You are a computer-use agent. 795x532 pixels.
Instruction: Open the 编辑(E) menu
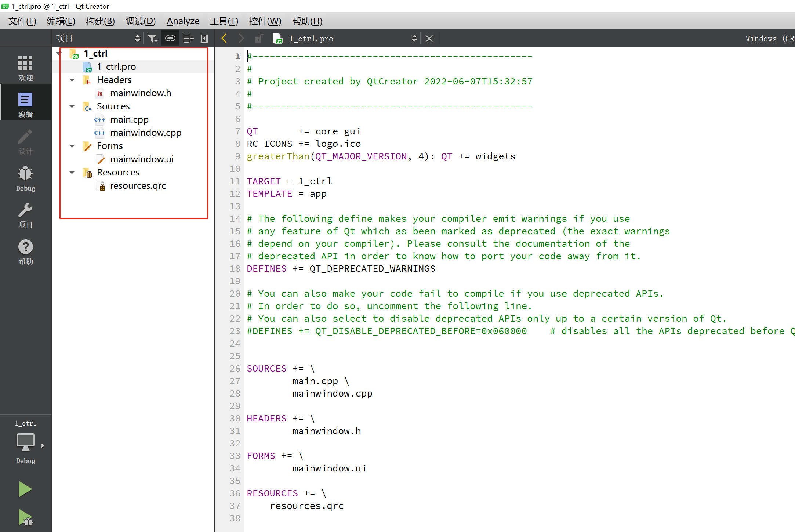click(61, 21)
